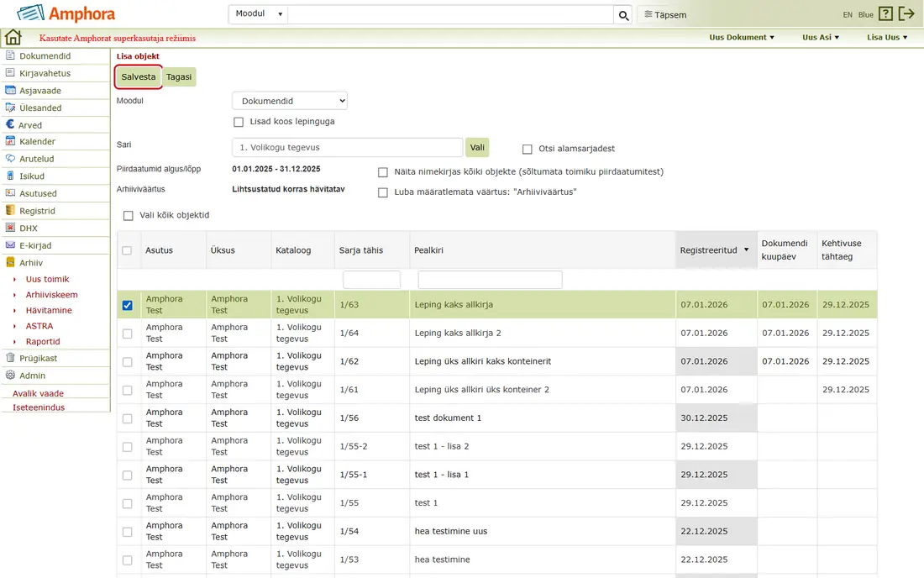The width and height of the screenshot is (924, 578).
Task: Open Ülesanded in the sidebar
Action: tap(40, 108)
